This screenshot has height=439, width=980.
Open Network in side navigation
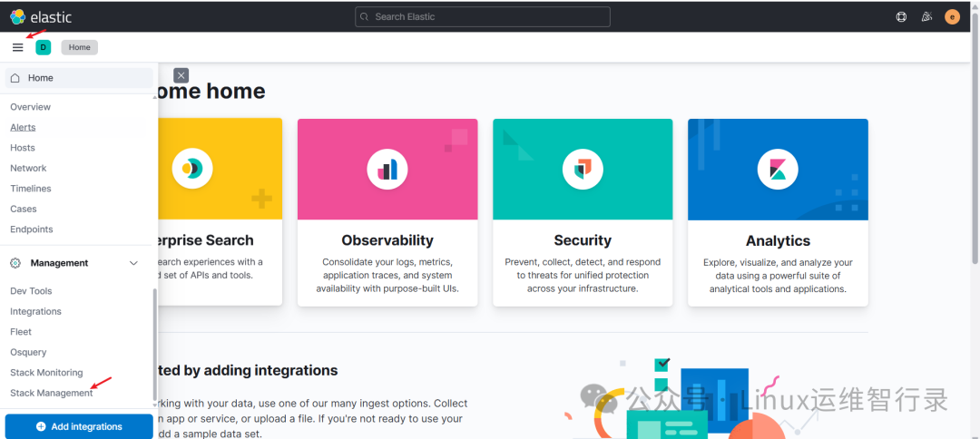tap(28, 168)
